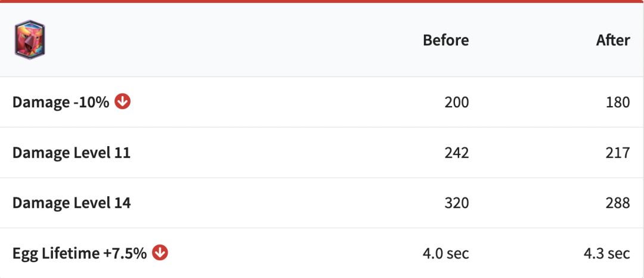Screen dimensions: 644x278
Task: Select the Before value 200
Action: click(456, 102)
